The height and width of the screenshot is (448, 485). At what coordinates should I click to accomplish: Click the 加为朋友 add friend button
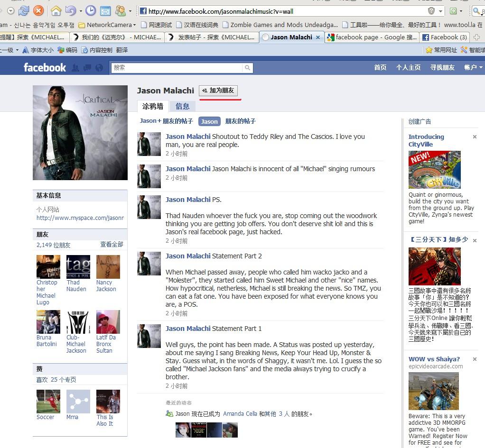(218, 91)
